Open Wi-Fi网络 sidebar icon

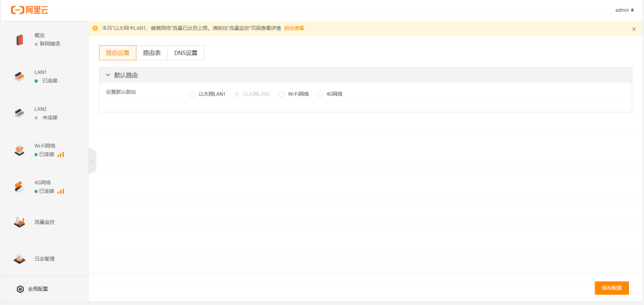coord(20,150)
